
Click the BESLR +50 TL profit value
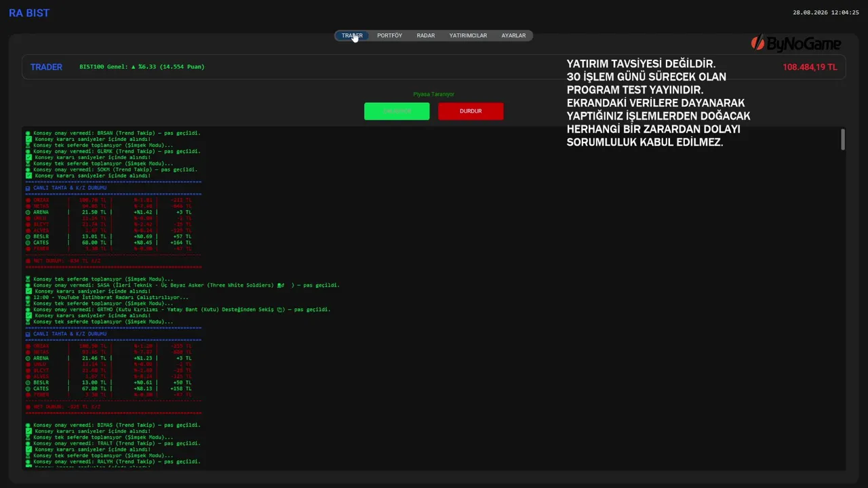183,382
